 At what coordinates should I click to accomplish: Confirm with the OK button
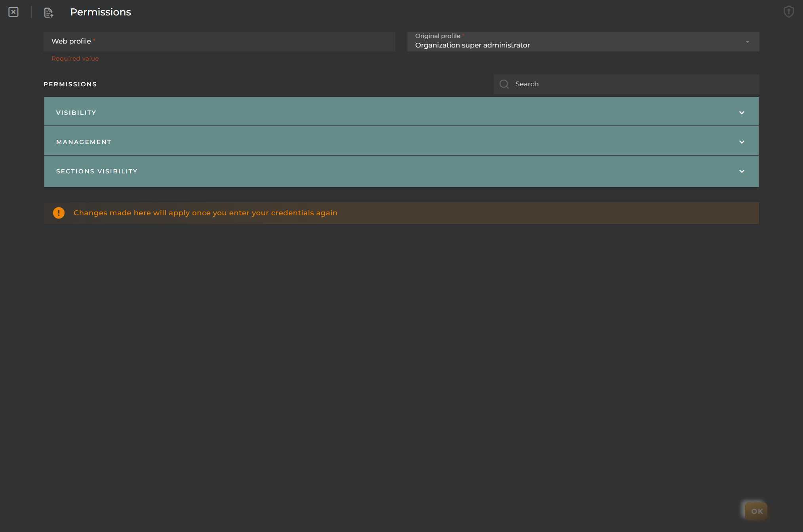point(756,511)
